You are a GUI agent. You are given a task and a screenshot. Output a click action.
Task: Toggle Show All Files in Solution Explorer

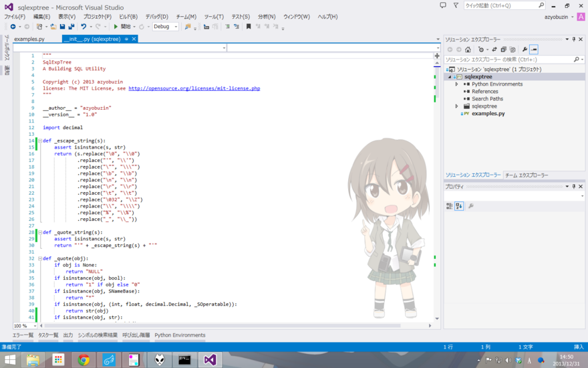click(x=512, y=50)
